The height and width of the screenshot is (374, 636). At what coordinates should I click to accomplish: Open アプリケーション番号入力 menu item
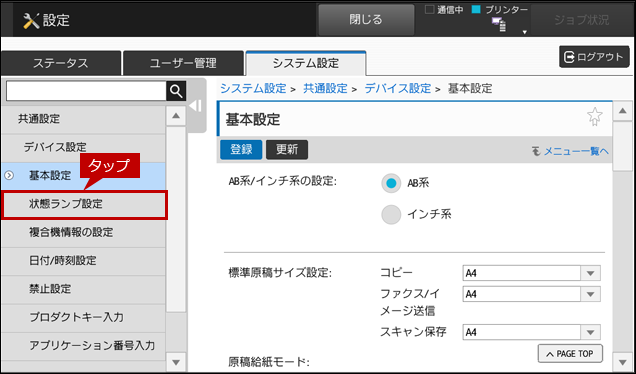pyautogui.click(x=83, y=346)
